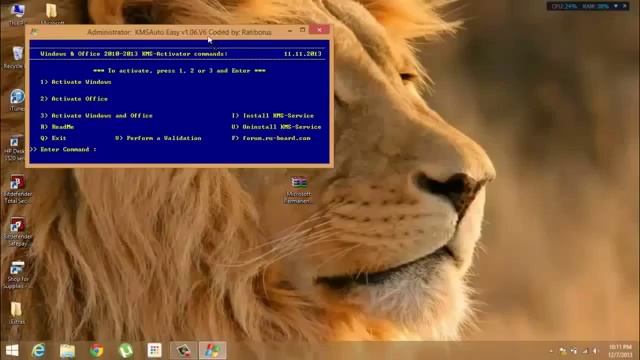Launch Bitdefender Safepay shortcut
The image size is (640, 360).
17,232
